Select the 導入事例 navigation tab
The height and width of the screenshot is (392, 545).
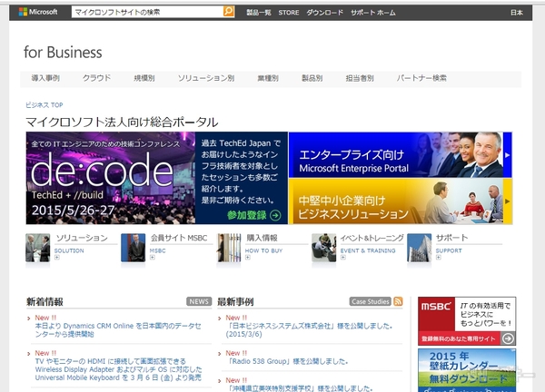pyautogui.click(x=45, y=78)
